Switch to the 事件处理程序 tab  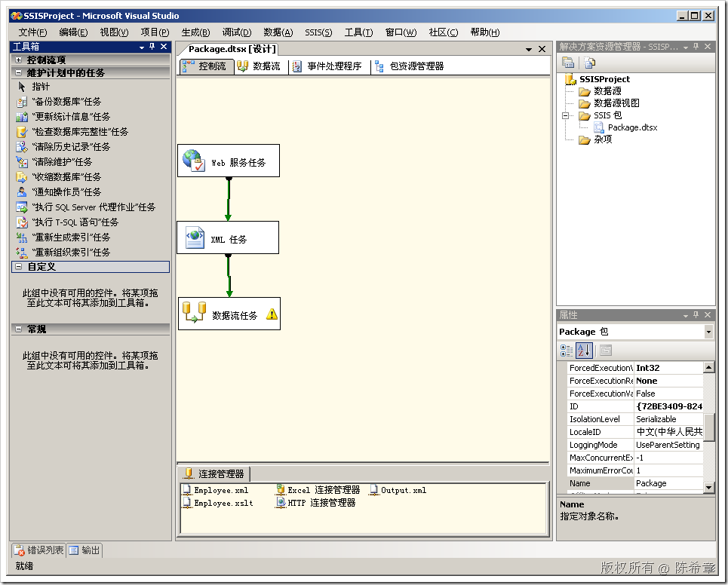[327, 66]
